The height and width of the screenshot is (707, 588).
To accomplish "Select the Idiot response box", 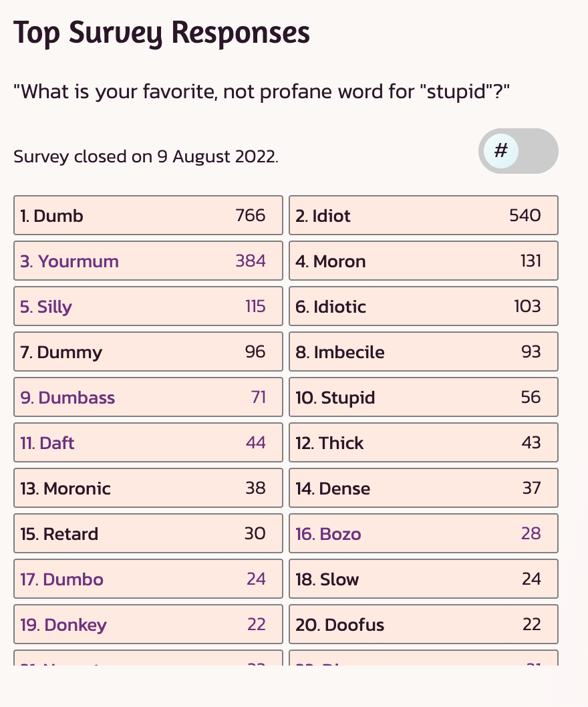I will coord(423,215).
